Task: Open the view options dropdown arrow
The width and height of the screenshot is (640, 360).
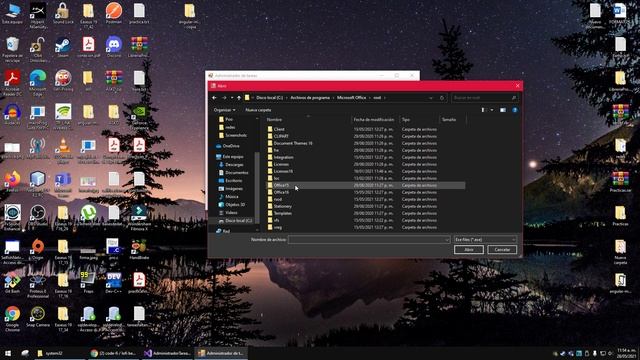Action: pos(492,110)
